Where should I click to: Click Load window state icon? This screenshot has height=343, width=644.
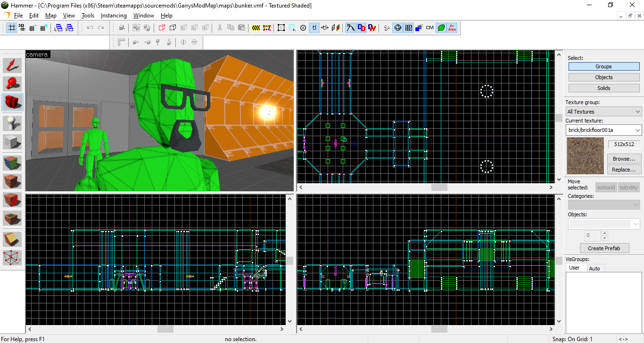58,28
